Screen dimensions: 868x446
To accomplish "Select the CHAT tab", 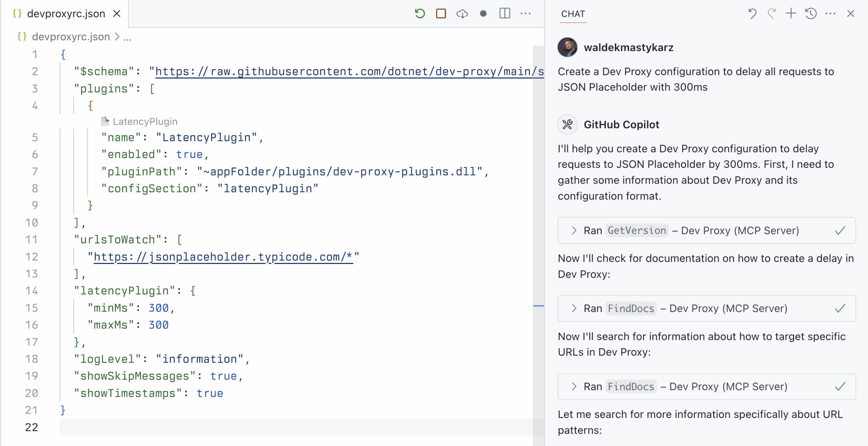I will [573, 14].
